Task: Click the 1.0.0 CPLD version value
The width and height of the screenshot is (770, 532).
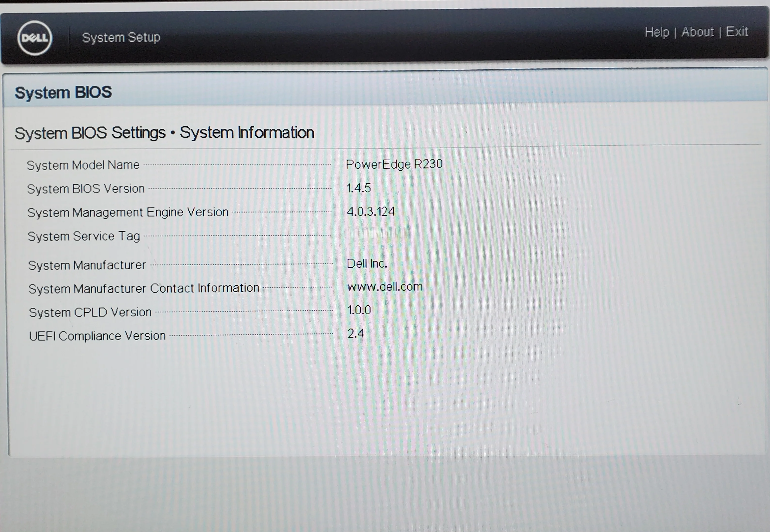Action: tap(359, 310)
